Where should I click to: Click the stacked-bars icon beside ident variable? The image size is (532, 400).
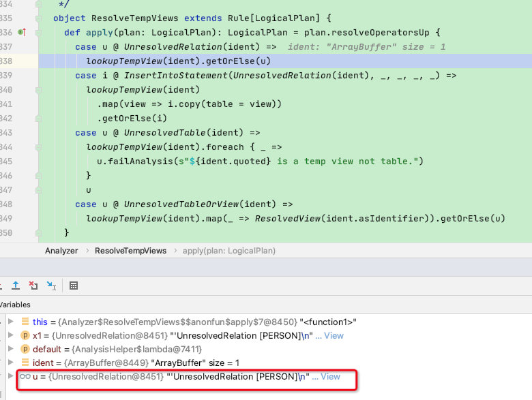(25, 363)
